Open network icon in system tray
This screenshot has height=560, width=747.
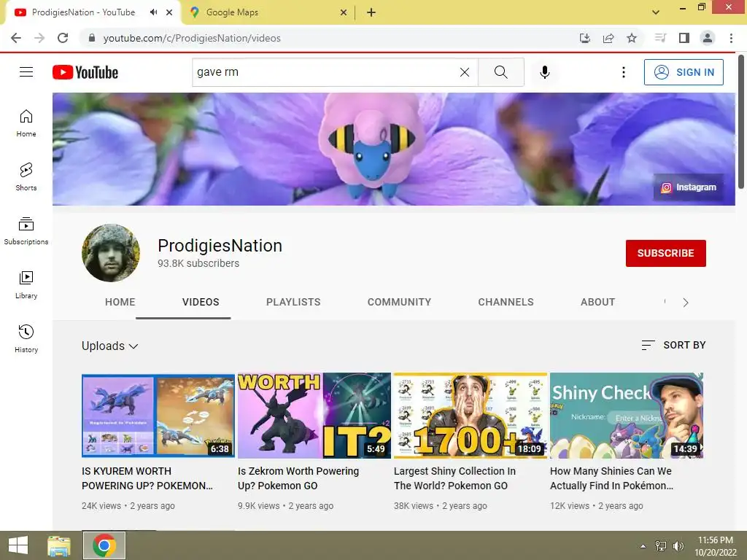pyautogui.click(x=661, y=545)
